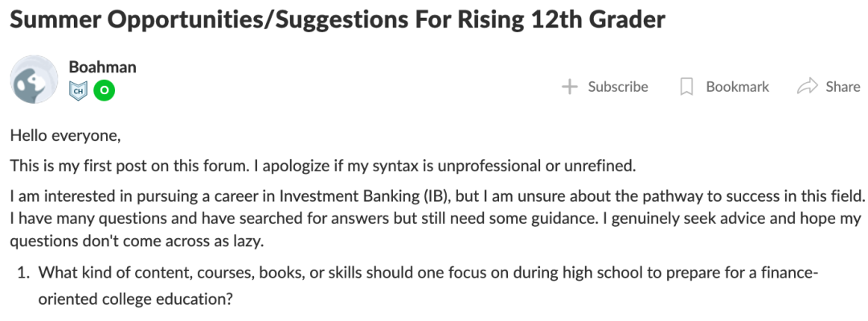868x321 pixels.
Task: Click the plus icon beside Subscribe
Action: point(570,87)
